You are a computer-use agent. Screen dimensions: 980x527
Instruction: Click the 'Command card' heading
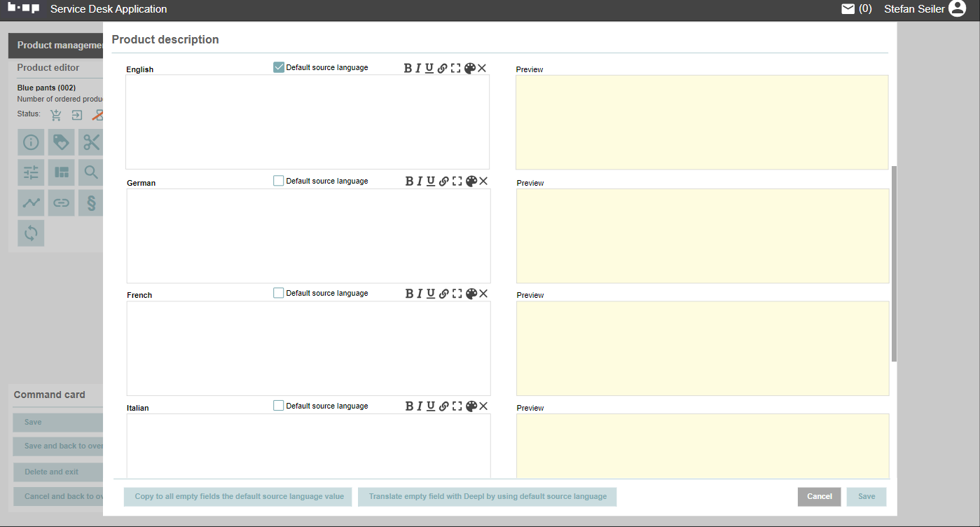49,395
